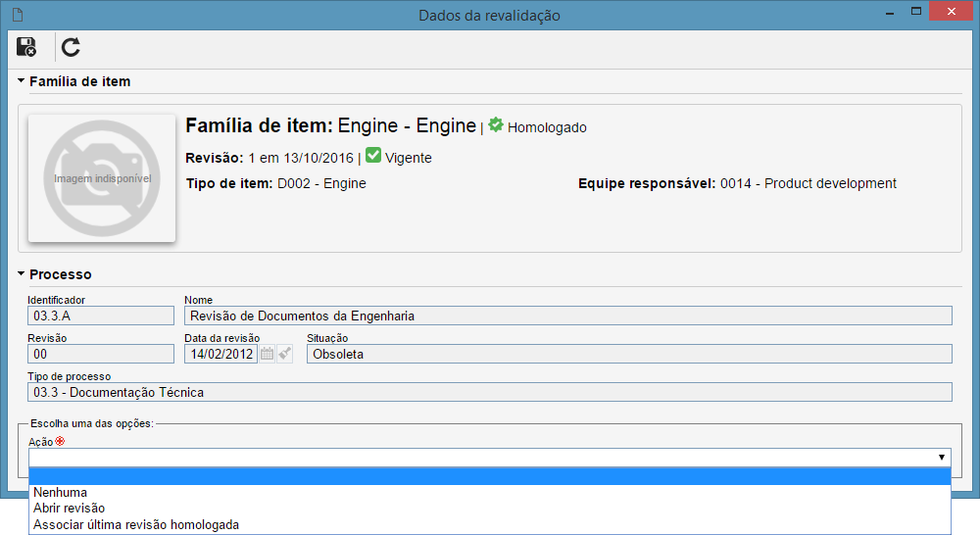Collapse the Processo section
980x535 pixels.
pyautogui.click(x=22, y=273)
